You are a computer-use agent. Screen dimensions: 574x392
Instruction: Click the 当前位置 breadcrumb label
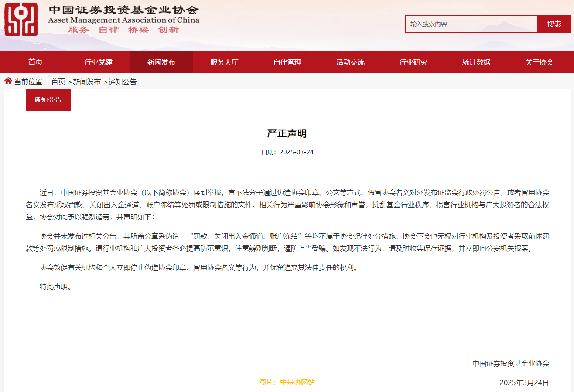pos(30,82)
